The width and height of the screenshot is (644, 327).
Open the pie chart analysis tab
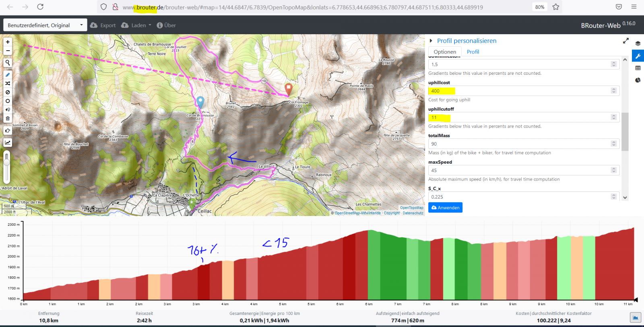click(638, 80)
